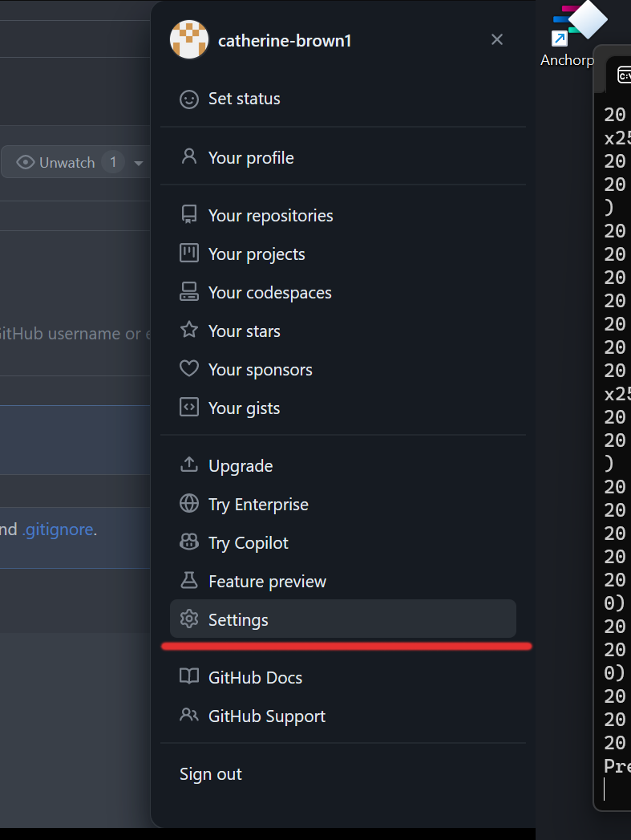Click the book icon next to GitHub Docs
The height and width of the screenshot is (840, 631).
[189, 677]
